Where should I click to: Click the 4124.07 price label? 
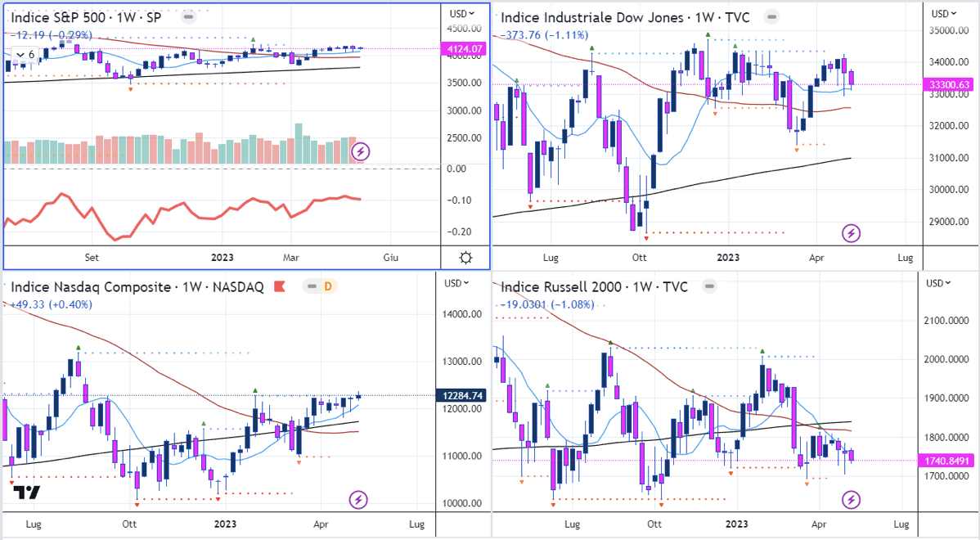[461, 49]
